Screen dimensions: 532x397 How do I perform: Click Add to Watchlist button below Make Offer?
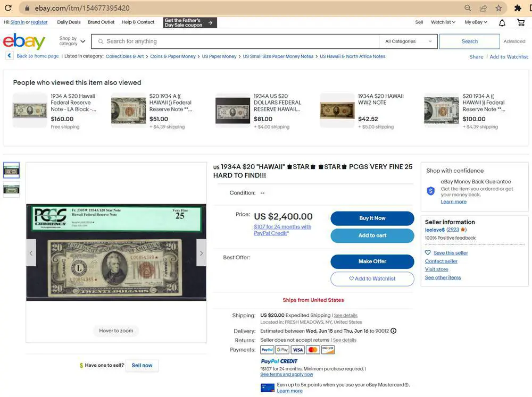(372, 278)
